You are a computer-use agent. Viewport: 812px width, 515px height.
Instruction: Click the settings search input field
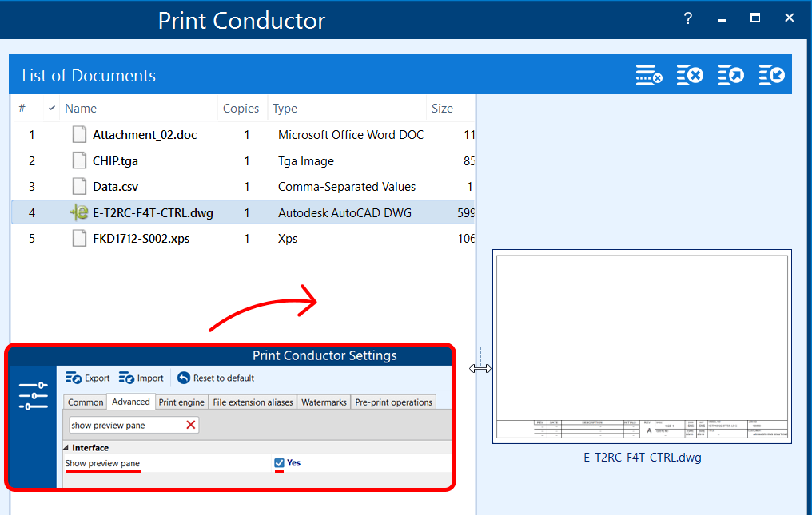125,426
